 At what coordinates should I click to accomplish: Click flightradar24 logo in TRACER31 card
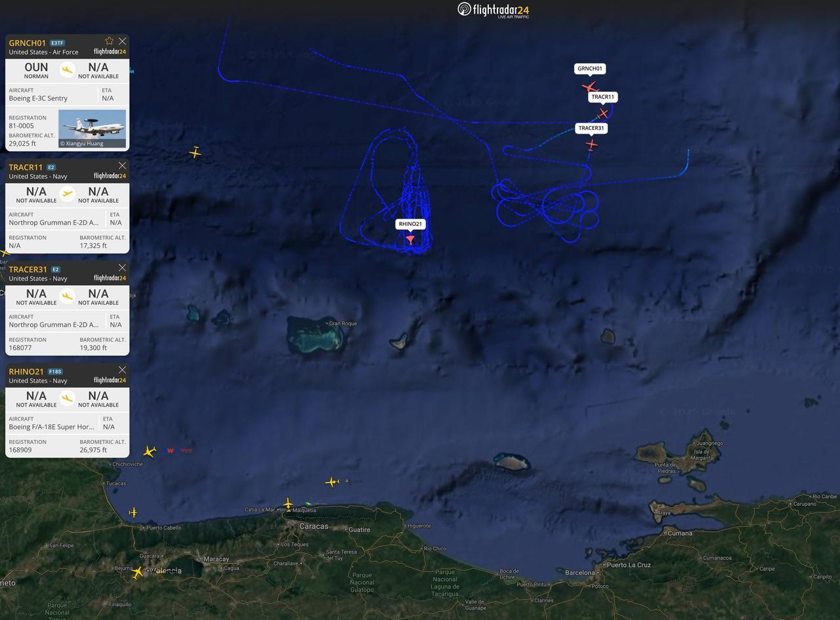pyautogui.click(x=110, y=278)
